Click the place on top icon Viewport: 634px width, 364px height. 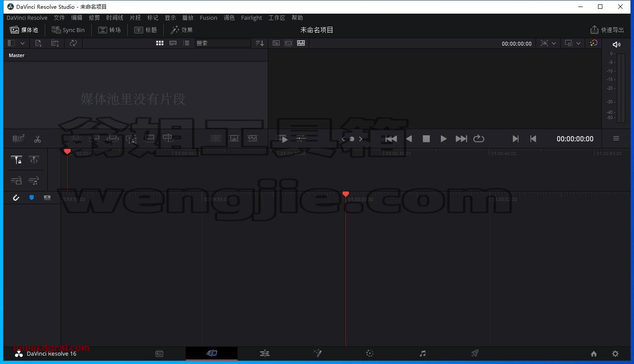coord(150,139)
